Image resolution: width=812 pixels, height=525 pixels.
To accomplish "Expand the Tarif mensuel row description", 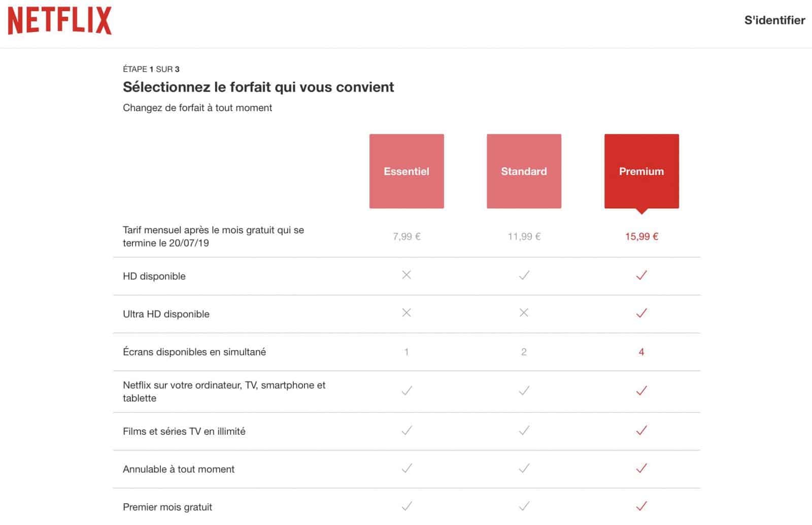I will [x=213, y=236].
